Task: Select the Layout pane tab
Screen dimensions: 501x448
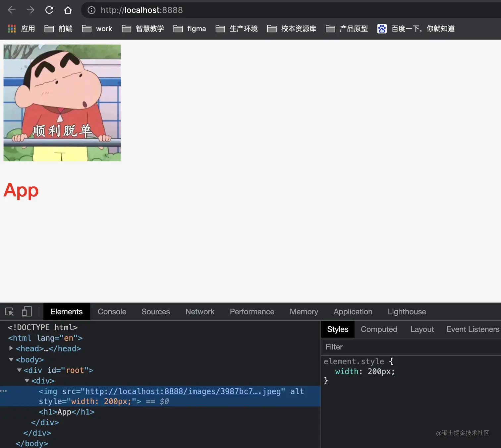Action: coord(422,329)
